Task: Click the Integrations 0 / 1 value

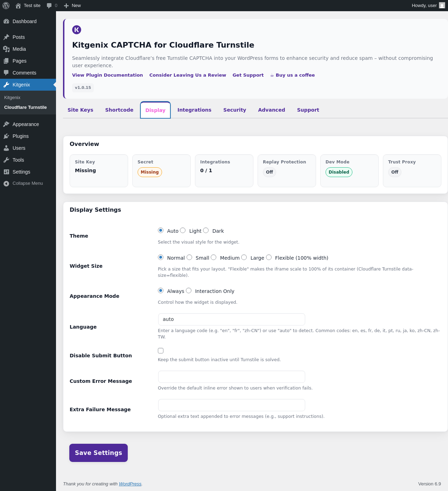Action: (206, 170)
